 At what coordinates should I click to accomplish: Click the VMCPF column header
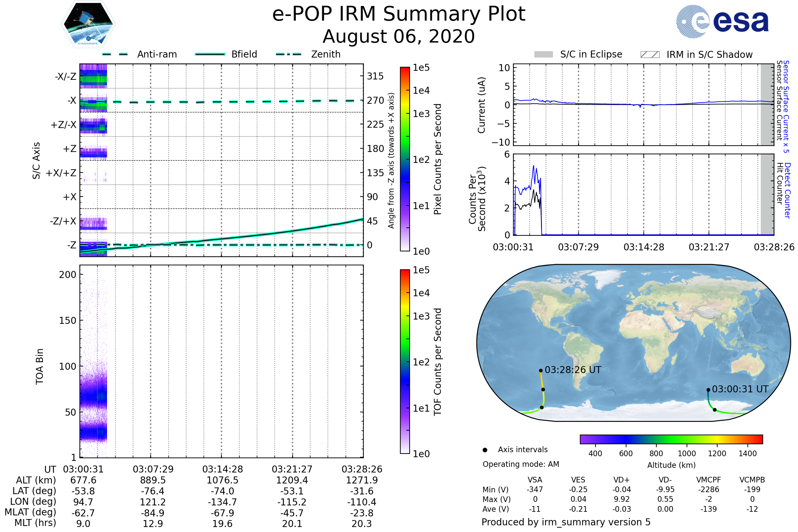point(709,480)
